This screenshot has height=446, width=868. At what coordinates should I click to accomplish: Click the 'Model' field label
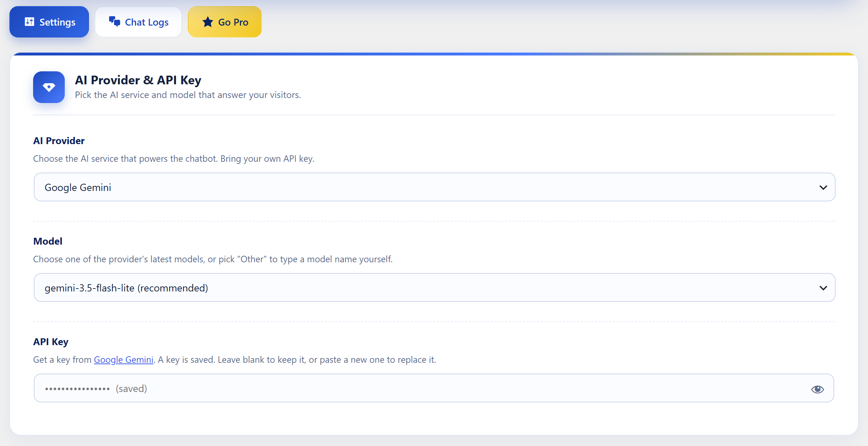click(x=48, y=241)
